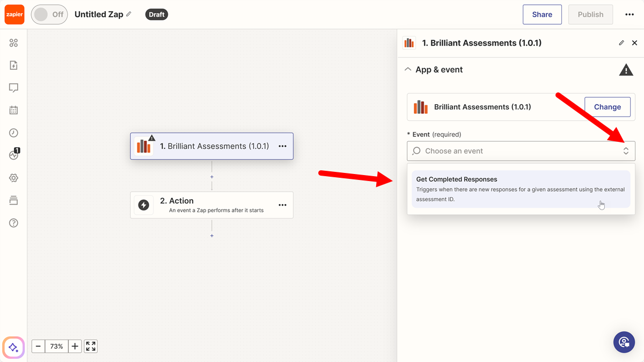
Task: Open help via the question mark icon
Action: tap(14, 222)
